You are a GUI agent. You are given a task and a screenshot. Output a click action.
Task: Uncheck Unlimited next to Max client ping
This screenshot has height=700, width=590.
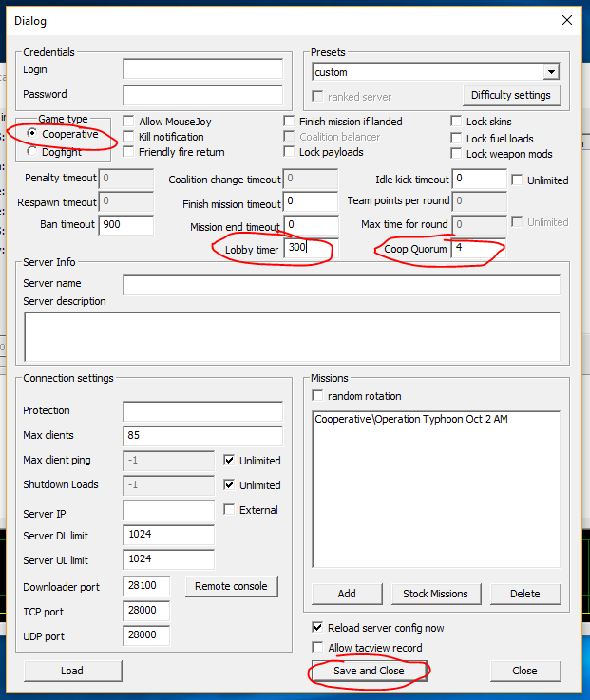click(230, 461)
